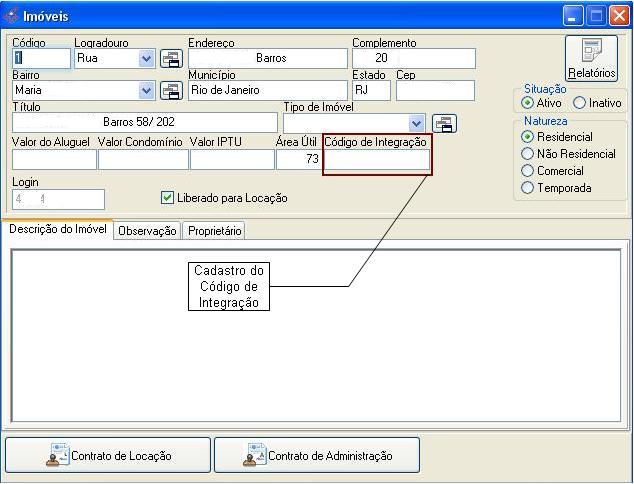Screen dimensions: 634x484
Task: Select Comercial natureza radio button
Action: tap(528, 171)
